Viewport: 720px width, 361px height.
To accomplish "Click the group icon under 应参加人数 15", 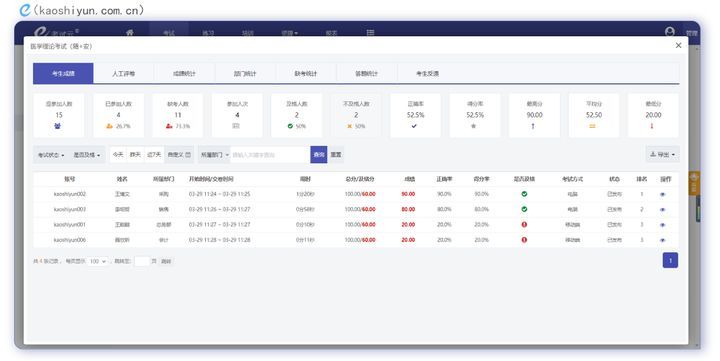I will point(58,126).
